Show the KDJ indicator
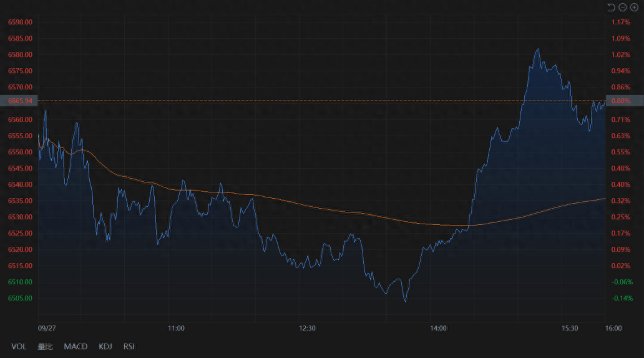Image resolution: width=644 pixels, height=358 pixels. click(x=105, y=346)
